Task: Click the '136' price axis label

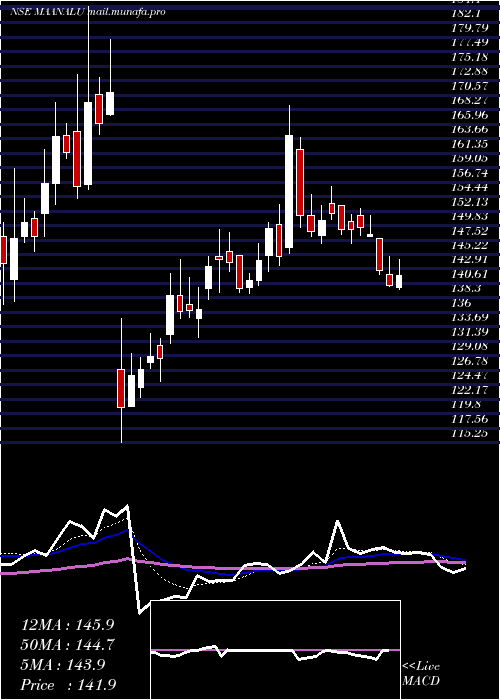Action: (x=462, y=303)
